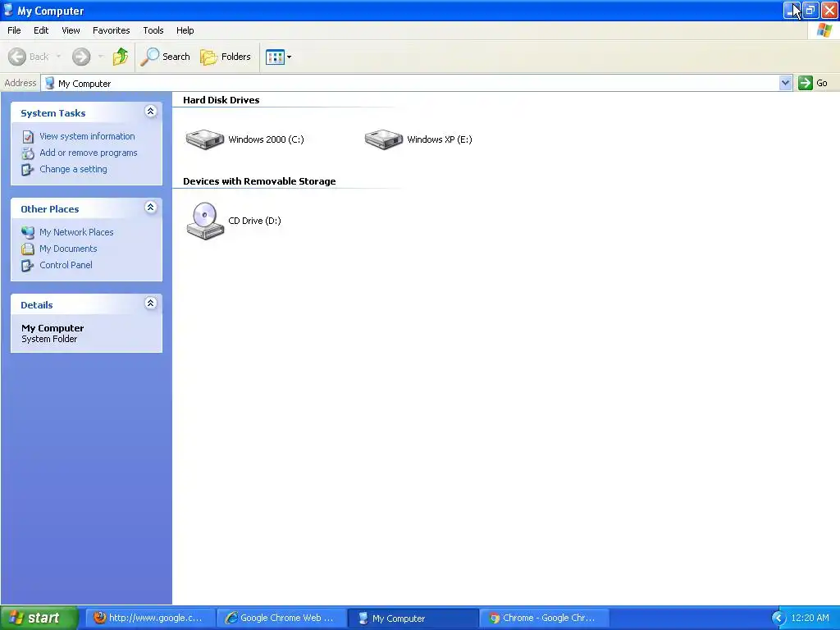Switch to Google Chrome Web taskbar button
Viewport: 840px width, 630px height.
pyautogui.click(x=282, y=618)
